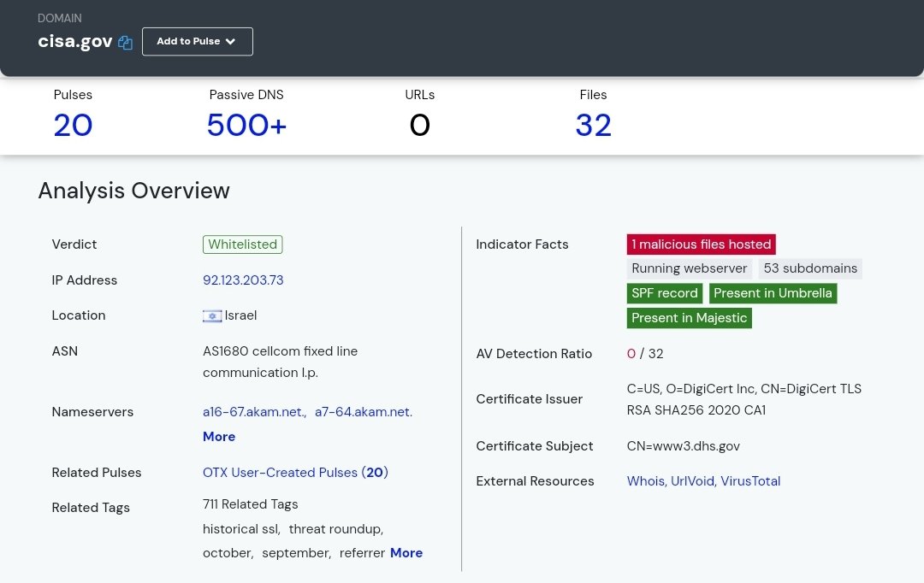924x583 pixels.
Task: Open the UrlVoid external resource
Action: click(693, 481)
